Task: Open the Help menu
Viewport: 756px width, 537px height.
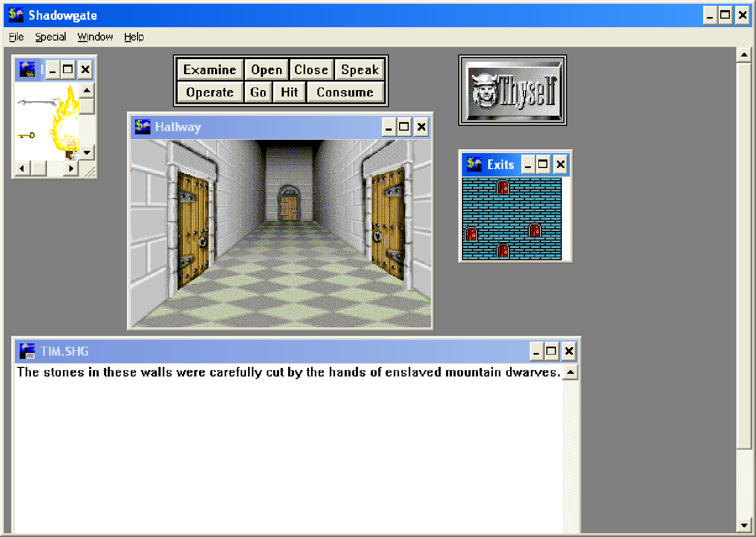Action: pos(134,37)
